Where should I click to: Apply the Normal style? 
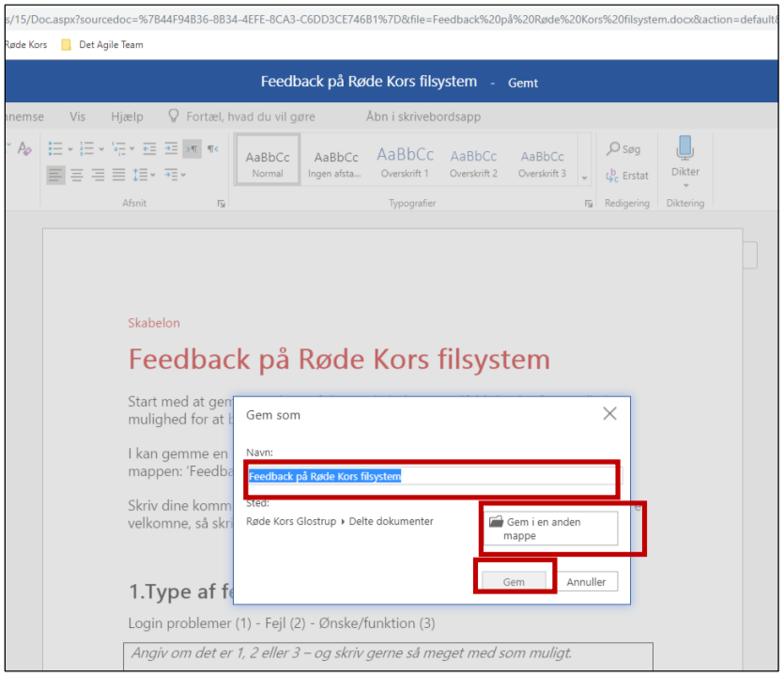click(x=268, y=160)
